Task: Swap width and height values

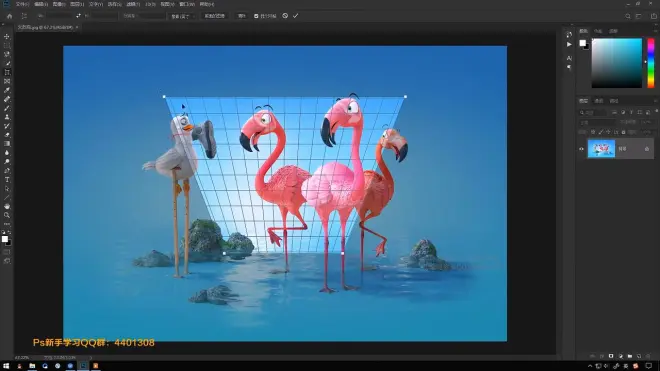Action: point(78,16)
